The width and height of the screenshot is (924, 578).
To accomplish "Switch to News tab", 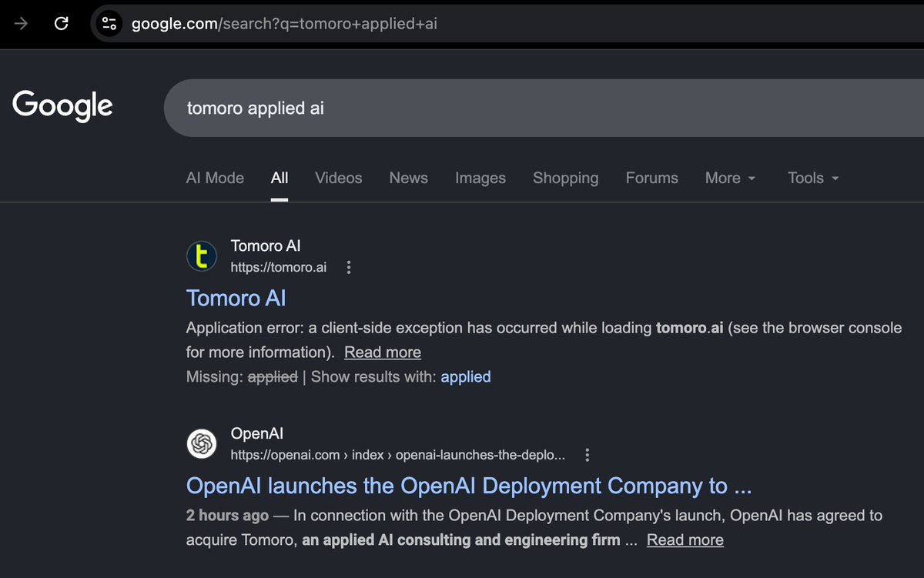I will click(x=408, y=178).
